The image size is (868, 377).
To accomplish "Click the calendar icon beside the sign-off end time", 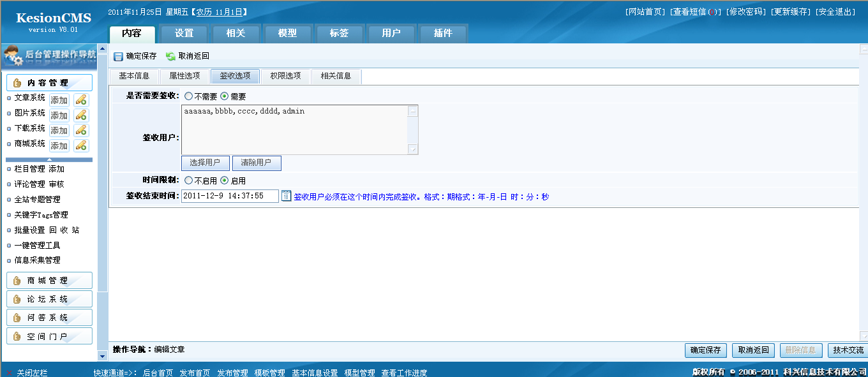I will click(x=286, y=196).
